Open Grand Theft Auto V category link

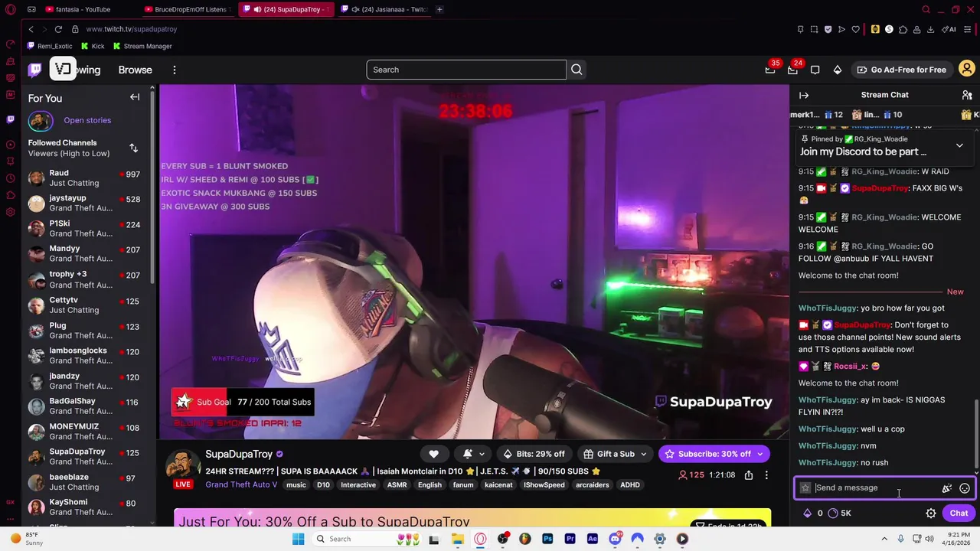click(241, 484)
